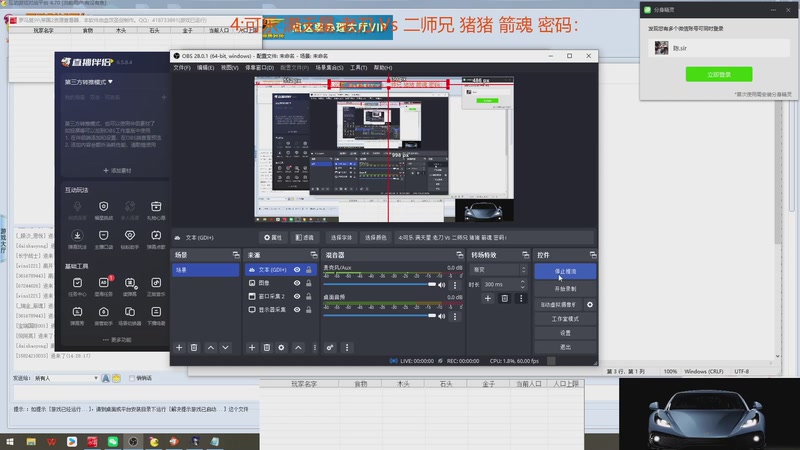Open 视图(V) menu in OBS
Viewport: 800px width, 450px height.
(x=229, y=67)
